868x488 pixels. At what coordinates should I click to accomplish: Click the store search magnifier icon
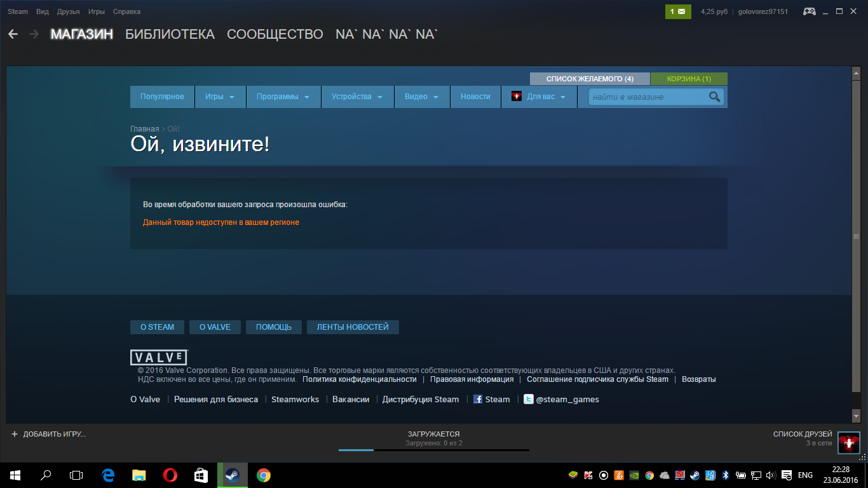tap(715, 97)
